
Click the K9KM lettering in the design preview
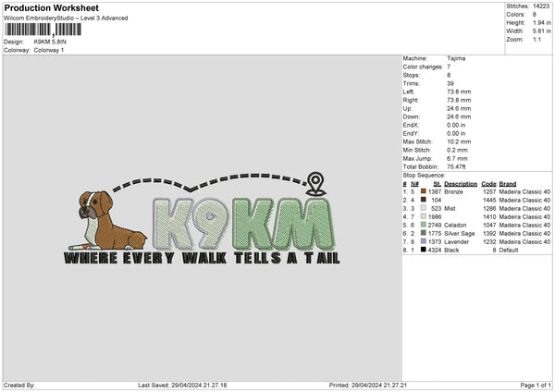click(x=243, y=224)
